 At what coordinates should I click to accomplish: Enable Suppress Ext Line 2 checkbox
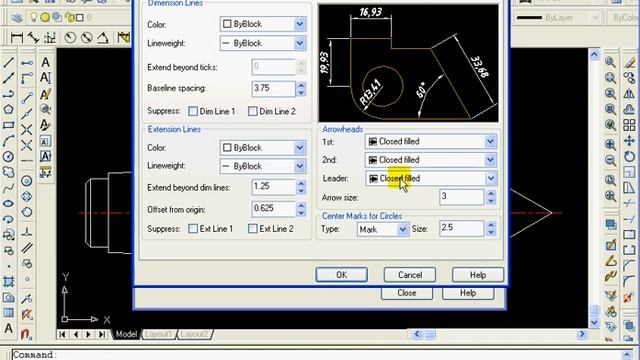point(253,229)
